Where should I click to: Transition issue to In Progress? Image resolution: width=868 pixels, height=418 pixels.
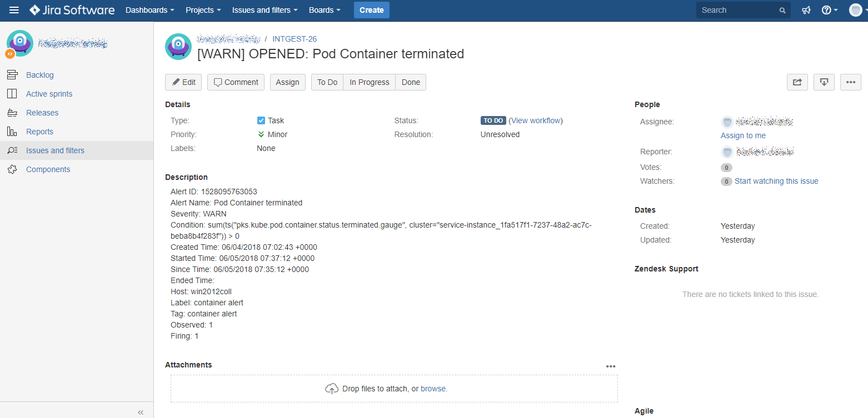[x=370, y=82]
